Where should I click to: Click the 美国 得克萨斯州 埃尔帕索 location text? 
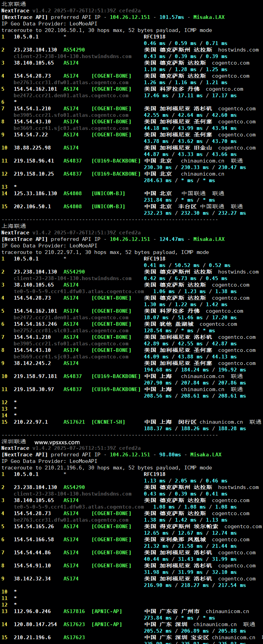click(x=181, y=526)
